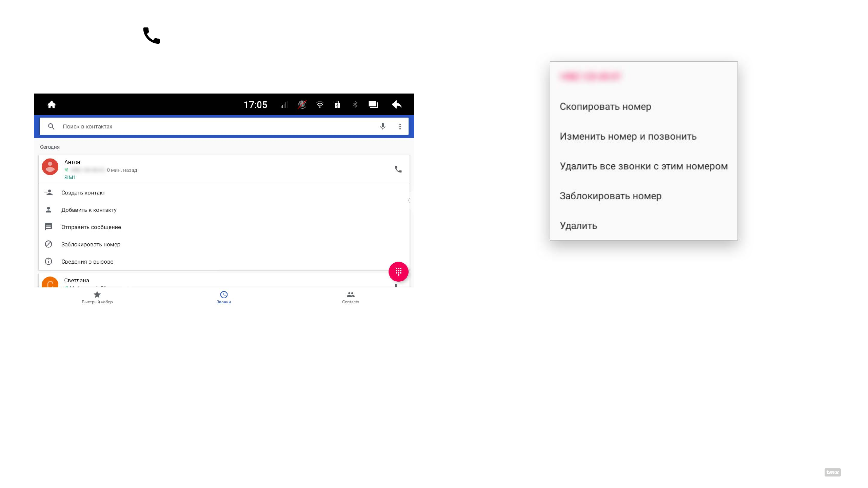868x488 pixels.
Task: Choose Добавить к контакту
Action: pyautogui.click(x=89, y=210)
